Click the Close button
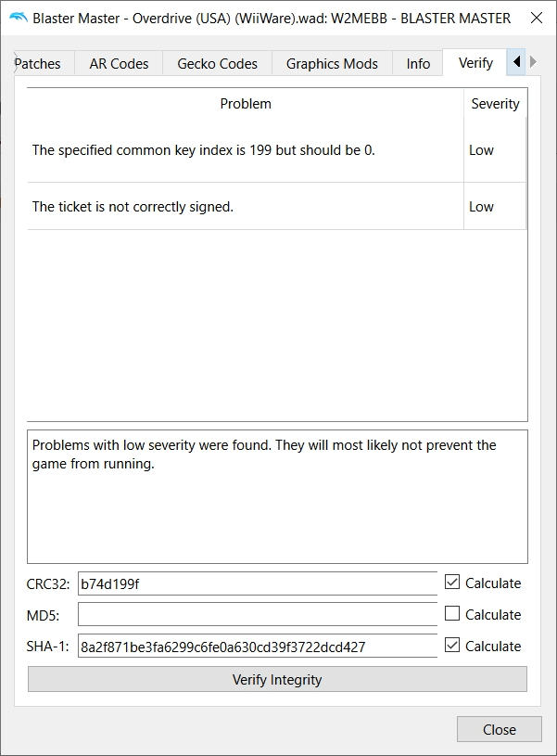 click(500, 729)
